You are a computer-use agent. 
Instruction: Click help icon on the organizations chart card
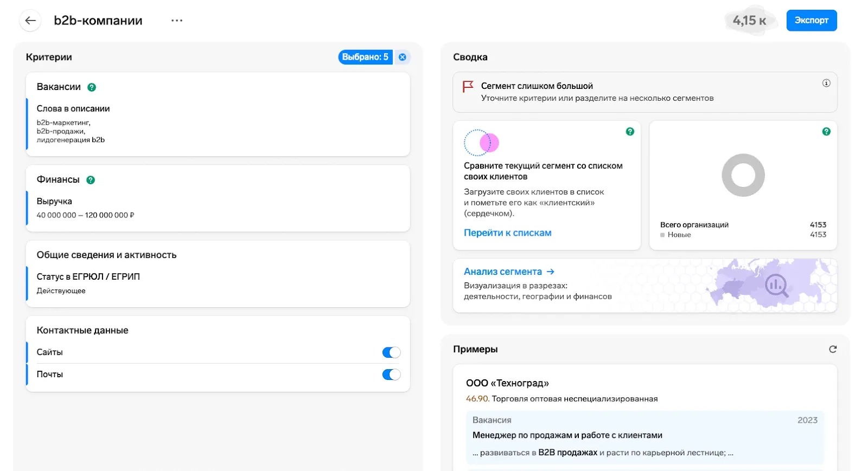826,132
